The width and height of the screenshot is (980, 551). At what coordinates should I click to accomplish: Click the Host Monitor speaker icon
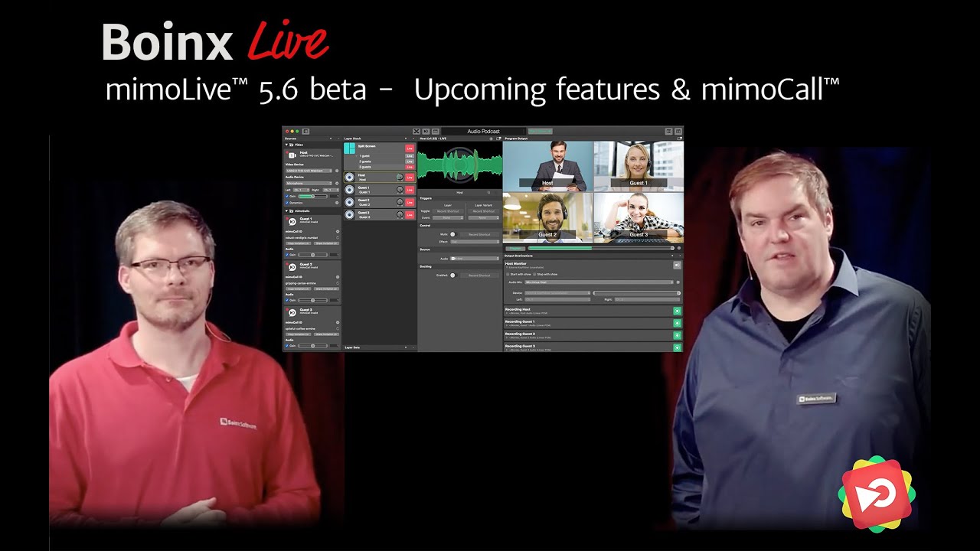click(x=678, y=265)
